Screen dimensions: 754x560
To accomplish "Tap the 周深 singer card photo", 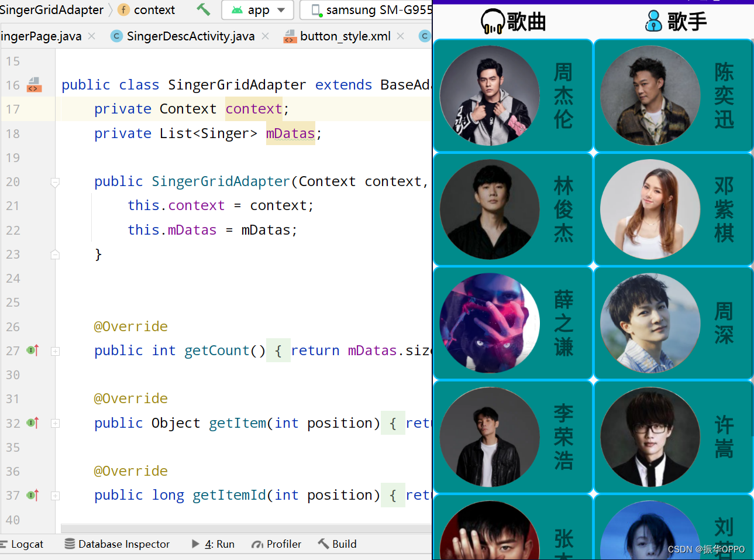I will click(x=650, y=323).
